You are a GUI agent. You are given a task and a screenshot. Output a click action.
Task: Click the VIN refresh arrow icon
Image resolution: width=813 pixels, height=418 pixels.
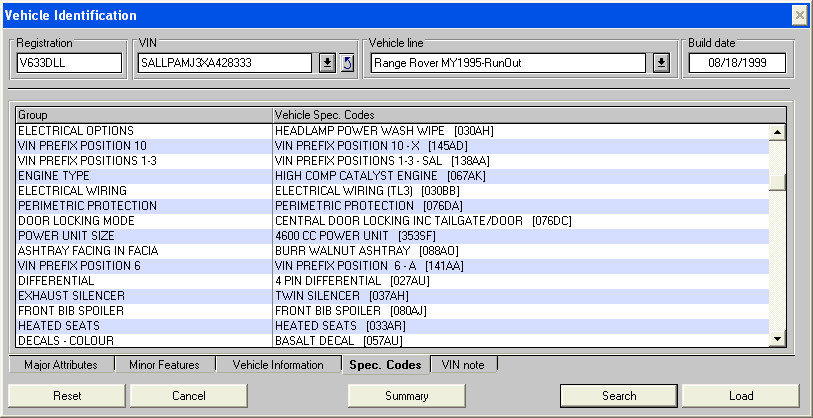[348, 63]
